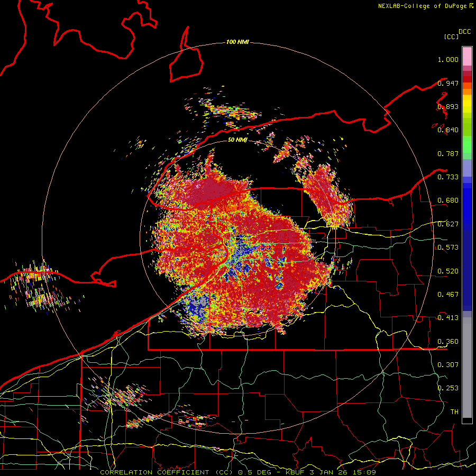Pick the gray color bar segment

pos(467,368)
